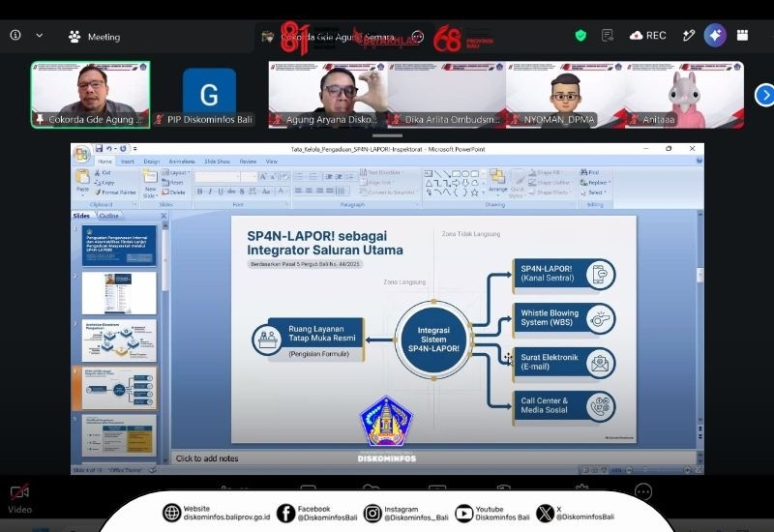Select the annotate pen icon in Zoom
The image size is (774, 532).
click(689, 36)
